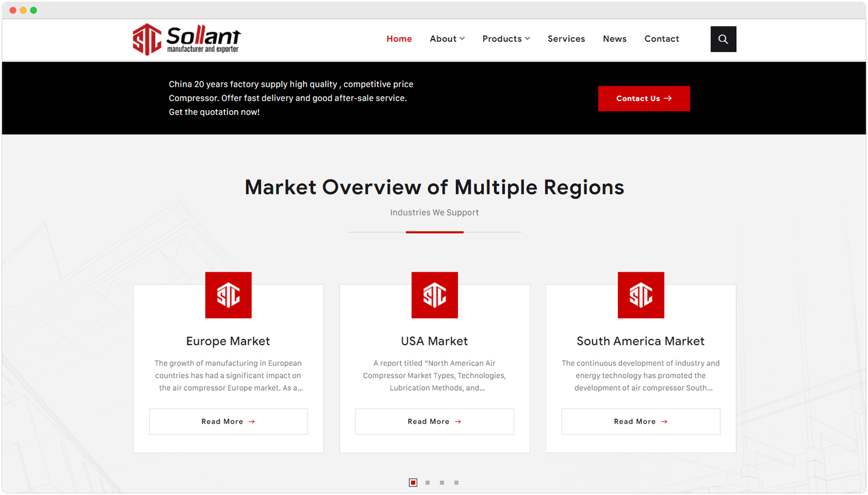The height and width of the screenshot is (495, 868).
Task: Click the 'Get the quotation now!' text
Action: (x=214, y=112)
